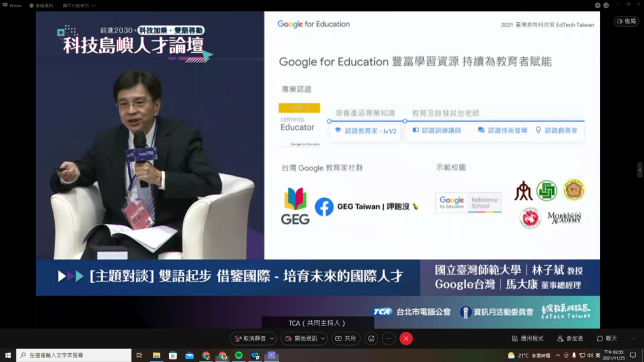This screenshot has width=644, height=362.
Task: Open Windows notification center icon
Action: (633, 356)
